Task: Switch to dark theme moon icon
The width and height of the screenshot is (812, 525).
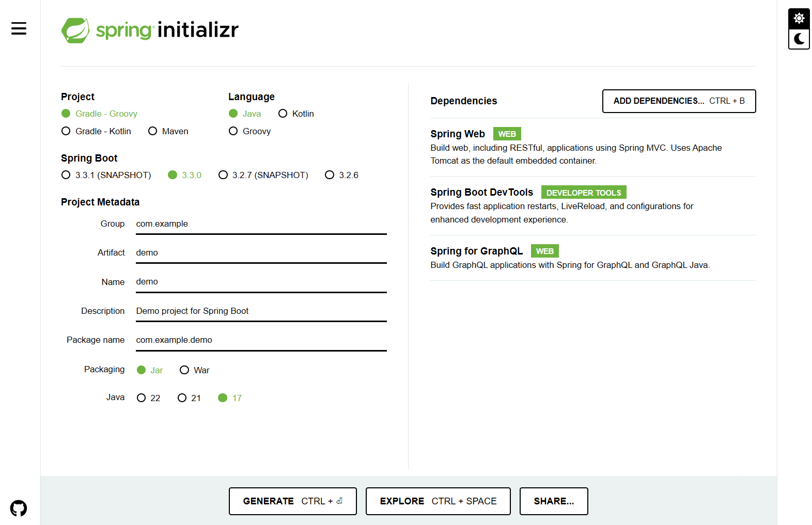Action: (799, 39)
